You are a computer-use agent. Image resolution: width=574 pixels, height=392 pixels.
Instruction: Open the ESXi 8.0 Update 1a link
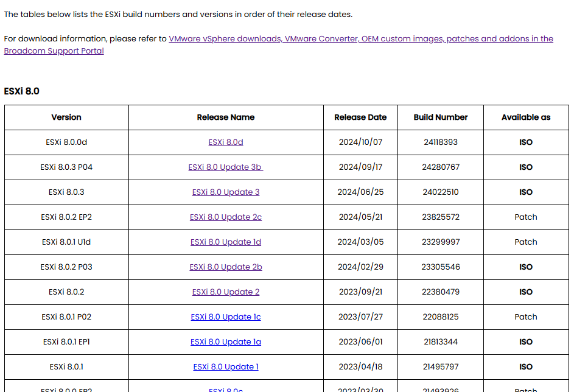[225, 341]
